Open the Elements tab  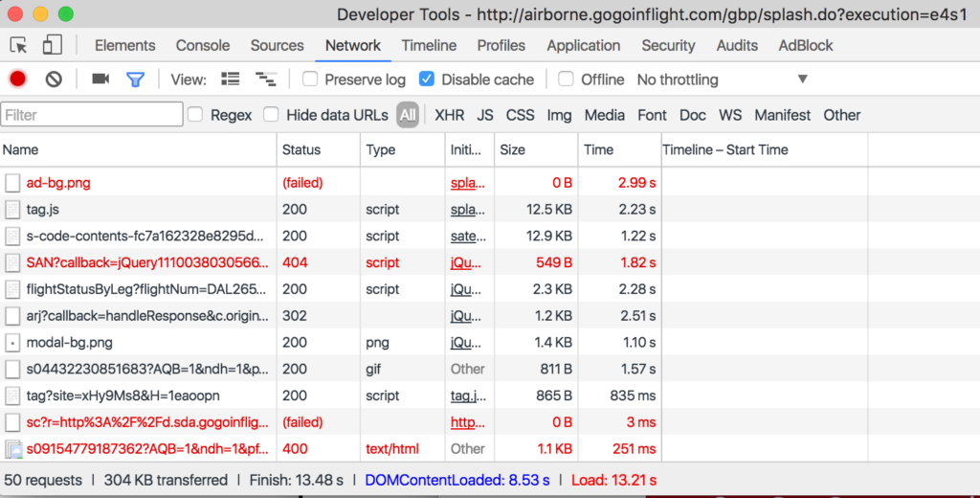click(x=125, y=46)
